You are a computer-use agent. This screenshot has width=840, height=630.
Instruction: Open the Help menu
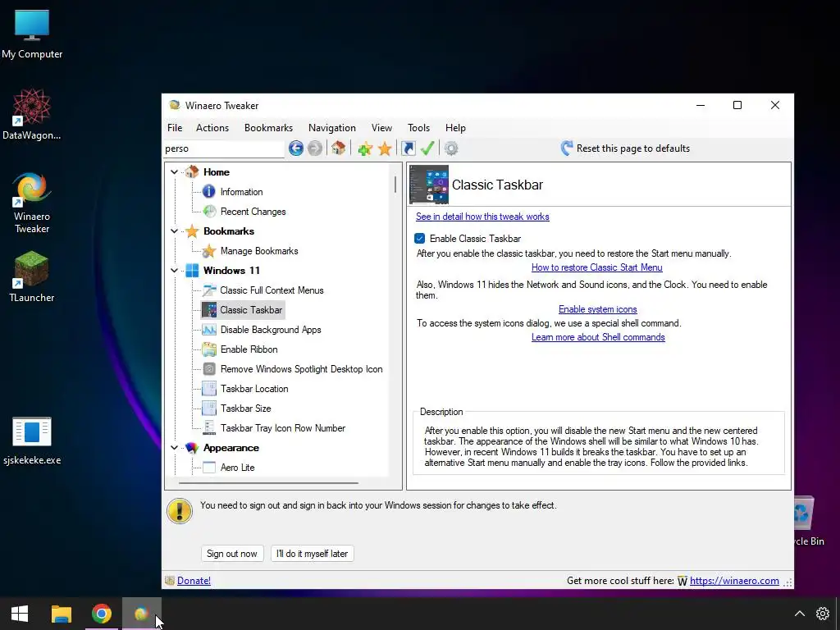455,127
